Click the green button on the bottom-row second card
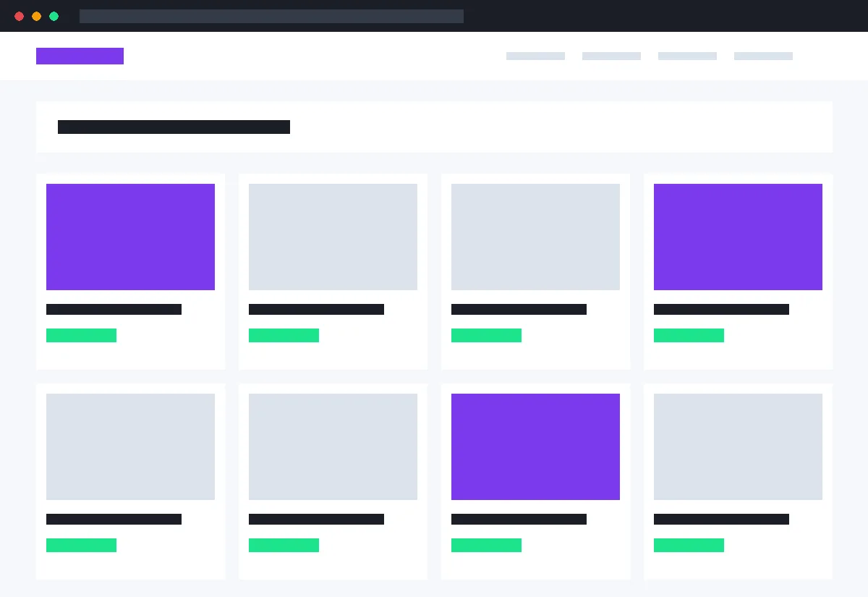 (284, 545)
